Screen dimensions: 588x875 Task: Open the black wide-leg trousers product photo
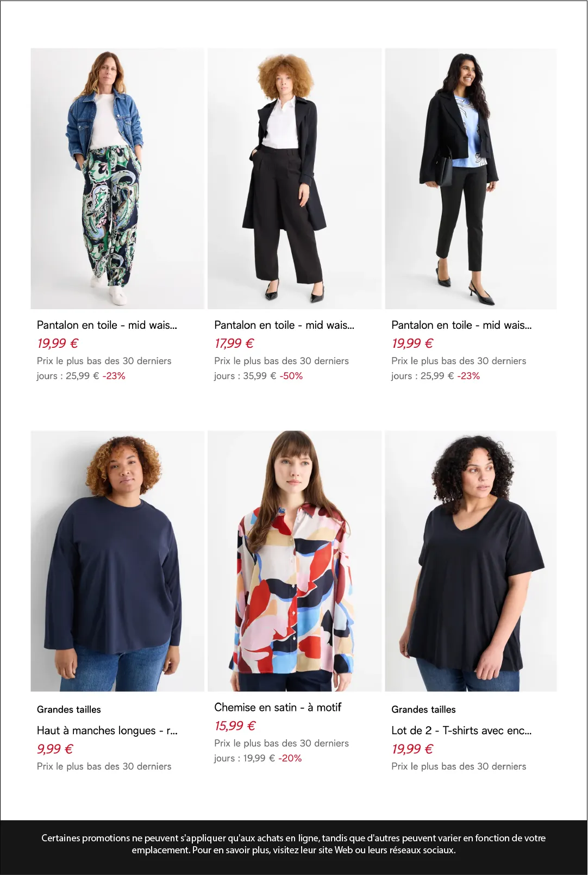click(295, 179)
